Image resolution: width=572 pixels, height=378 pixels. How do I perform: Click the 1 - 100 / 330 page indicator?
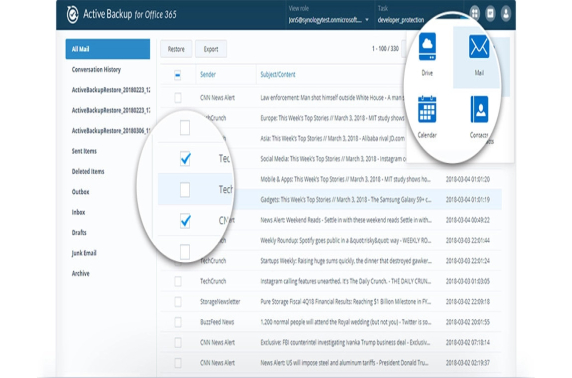(x=385, y=49)
